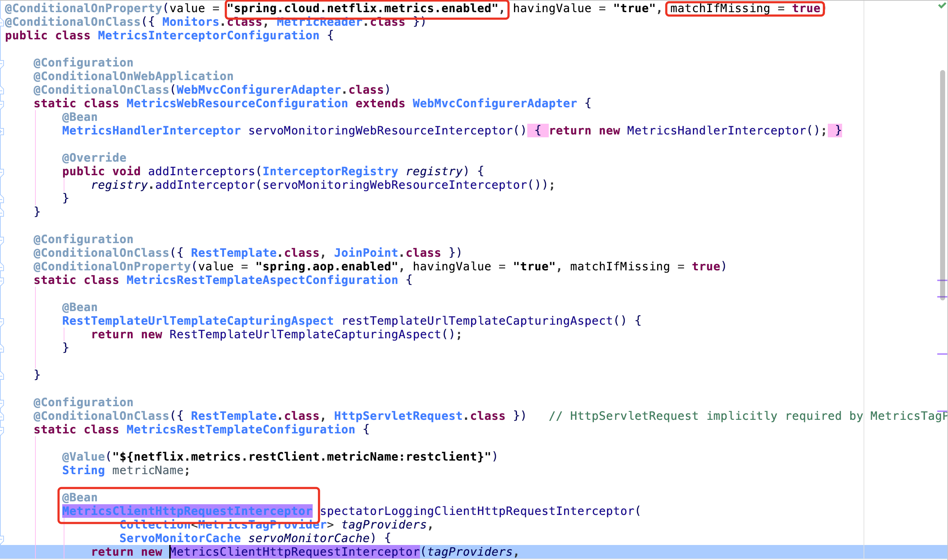Click the "spring.cloud.netflix.metrics.enabled" string literal

pyautogui.click(x=362, y=8)
